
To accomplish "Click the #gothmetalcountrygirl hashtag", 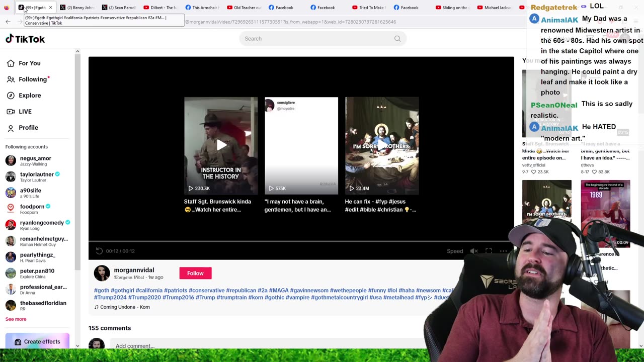I will pos(339,297).
